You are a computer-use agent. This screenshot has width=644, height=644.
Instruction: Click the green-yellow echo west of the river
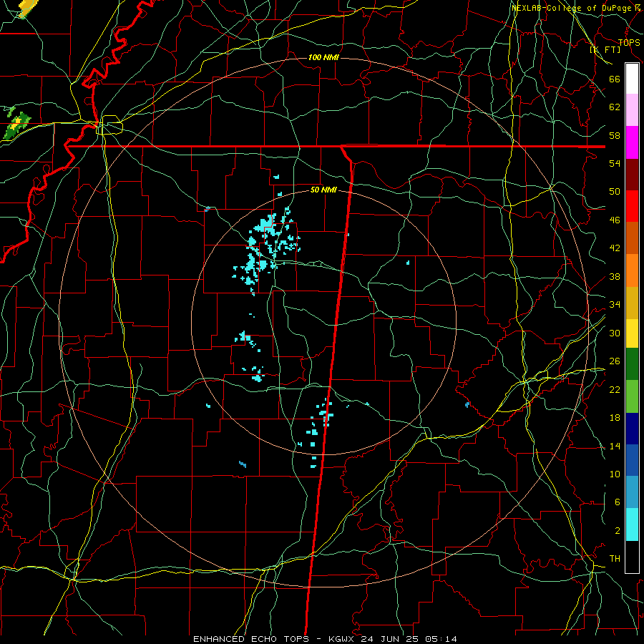click(x=16, y=125)
